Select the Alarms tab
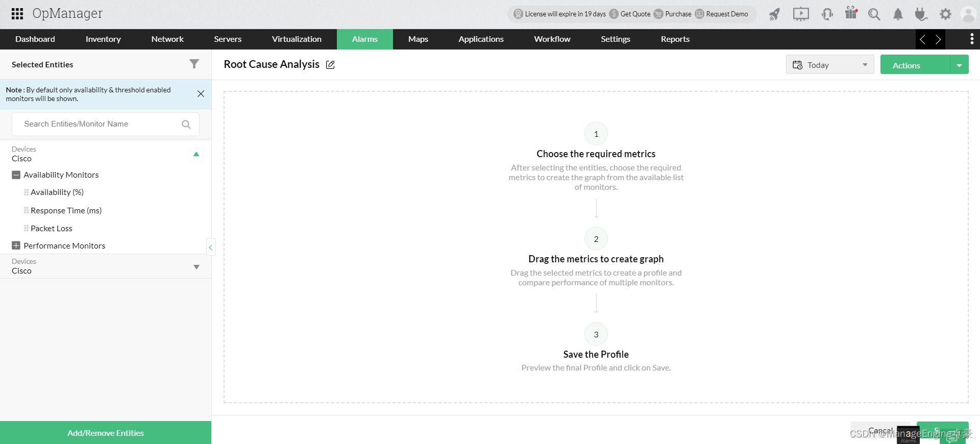 click(x=365, y=39)
